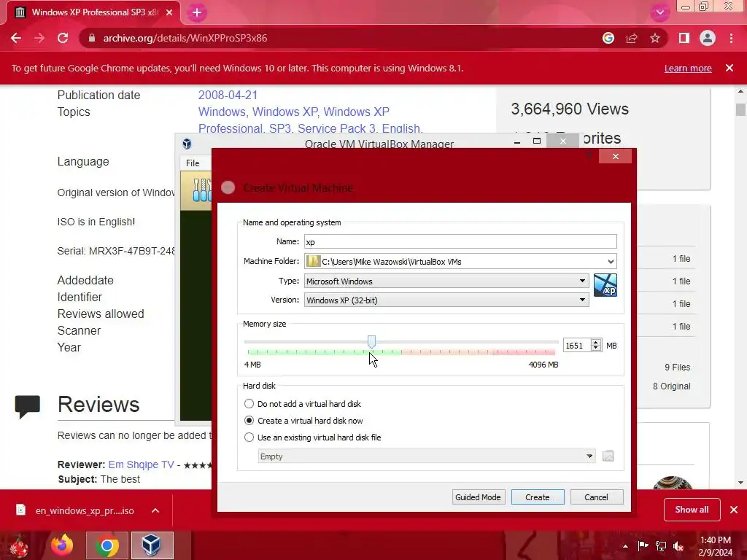Open Firefox from the taskbar
The height and width of the screenshot is (560, 747).
click(x=63, y=545)
